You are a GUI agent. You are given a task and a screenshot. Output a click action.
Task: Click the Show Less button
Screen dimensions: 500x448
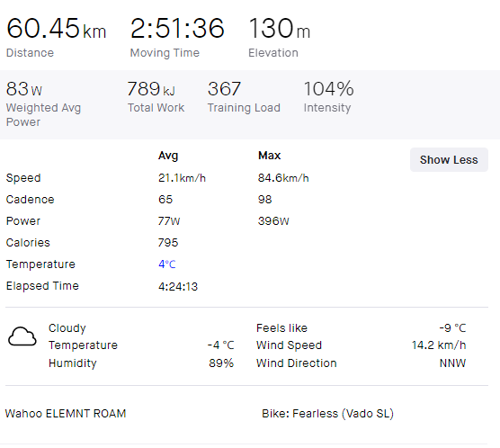point(449,159)
